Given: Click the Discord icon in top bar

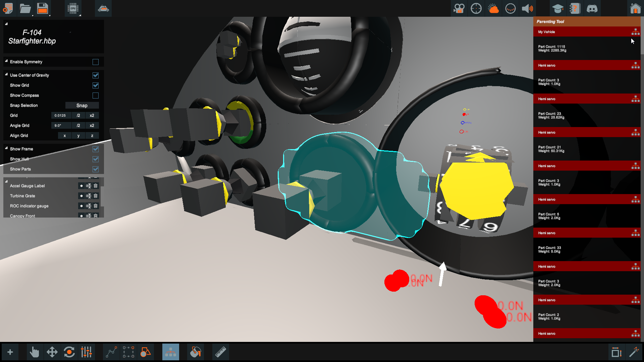Looking at the screenshot, I should [592, 8].
